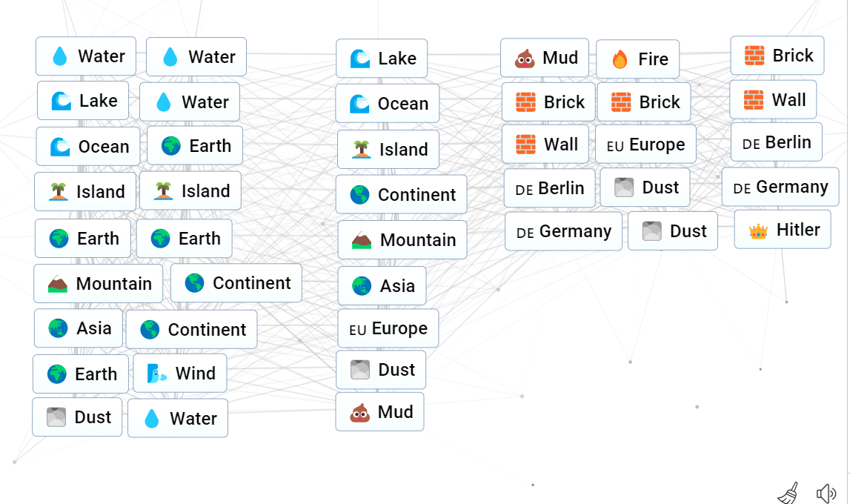
Task: Click the Mud tile below Dust
Action: [379, 412]
